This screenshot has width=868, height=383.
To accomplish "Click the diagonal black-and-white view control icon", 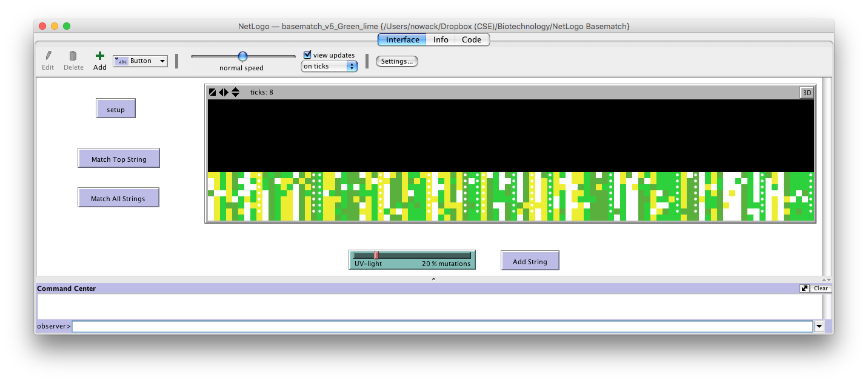I will coord(213,92).
